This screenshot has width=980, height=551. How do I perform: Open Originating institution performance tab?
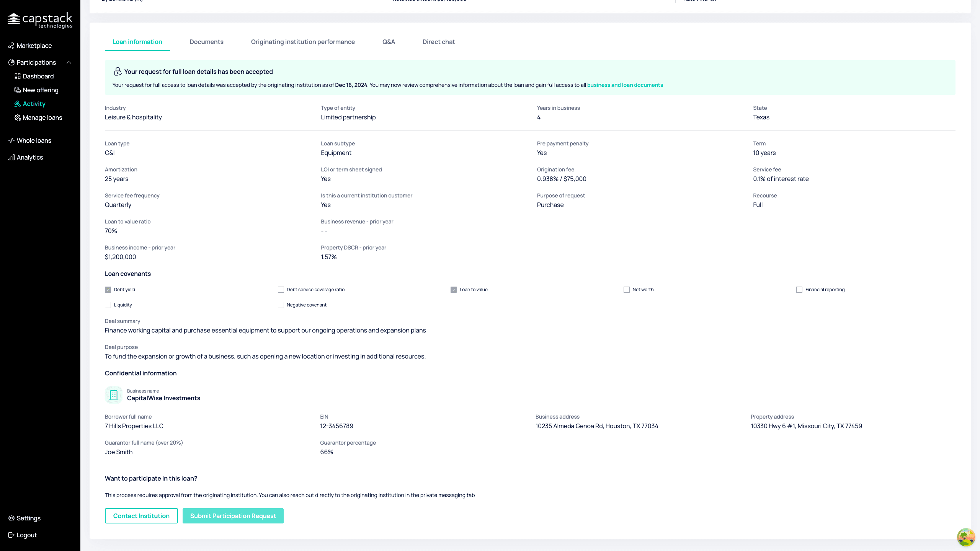pyautogui.click(x=303, y=42)
